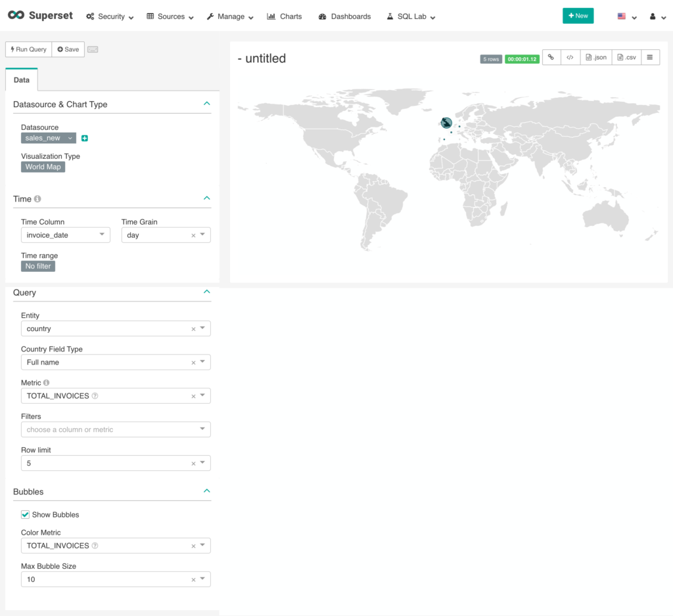Open the SQL Lab menu
Screen dimensions: 673x616
[411, 16]
